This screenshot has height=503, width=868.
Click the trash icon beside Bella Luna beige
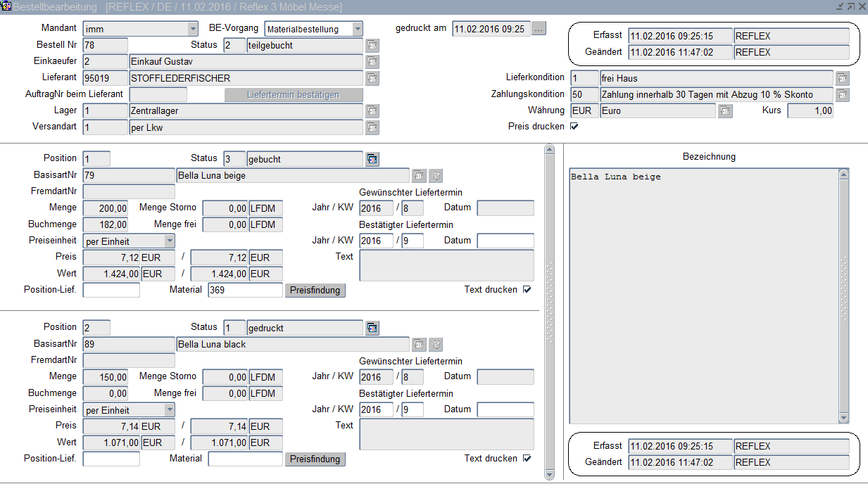point(436,176)
